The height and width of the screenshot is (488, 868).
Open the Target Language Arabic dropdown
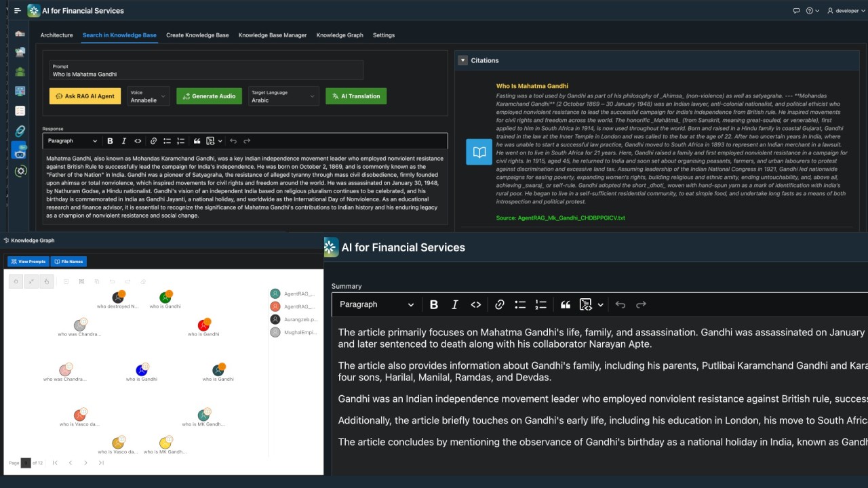[x=283, y=96]
